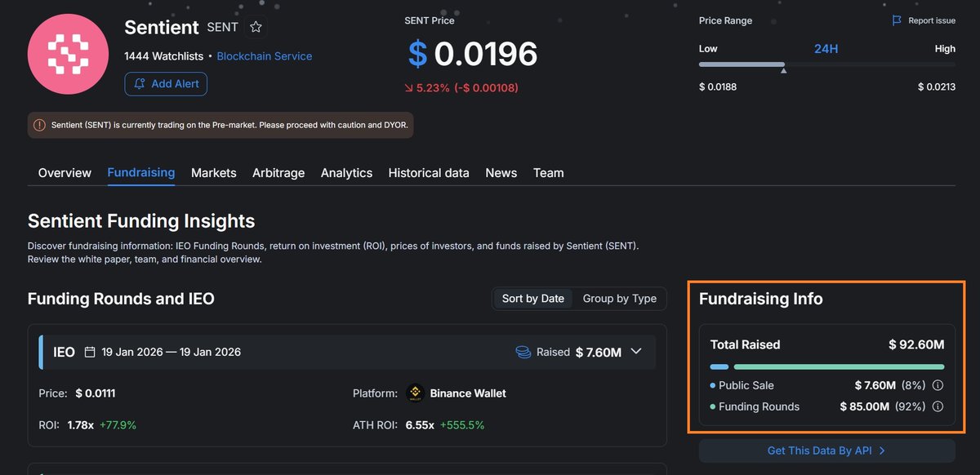The image size is (980, 475).
Task: Click the 24H price range slider bar
Action: (x=826, y=64)
